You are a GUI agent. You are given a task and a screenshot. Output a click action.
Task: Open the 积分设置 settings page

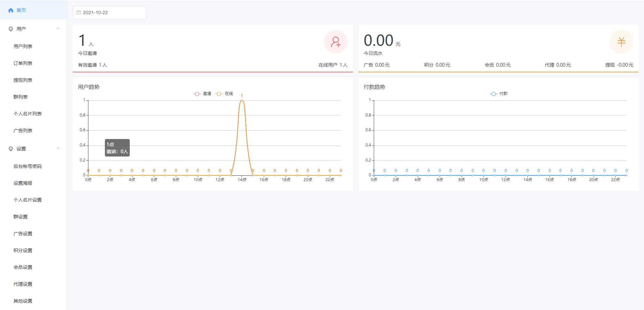23,250
